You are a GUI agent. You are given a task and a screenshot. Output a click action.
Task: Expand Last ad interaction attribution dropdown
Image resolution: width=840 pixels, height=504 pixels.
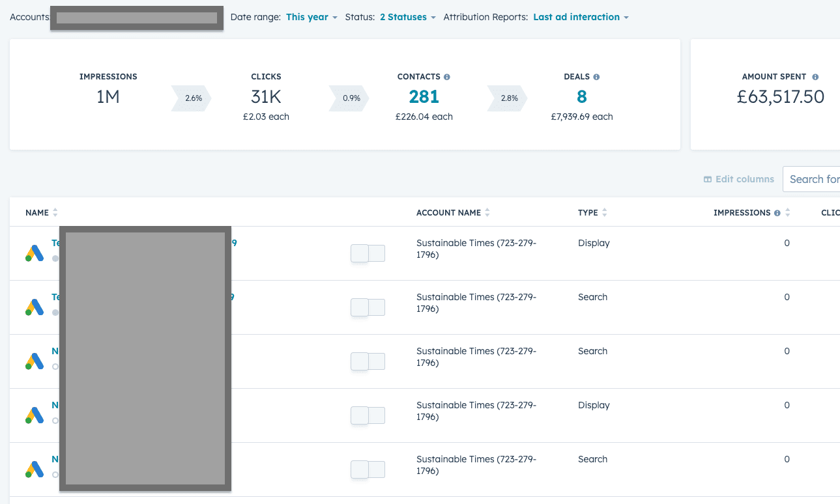581,17
